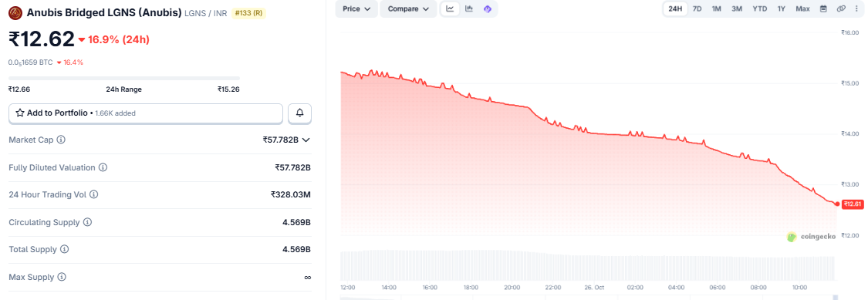Click the 16.4% BTC change text

[x=73, y=62]
